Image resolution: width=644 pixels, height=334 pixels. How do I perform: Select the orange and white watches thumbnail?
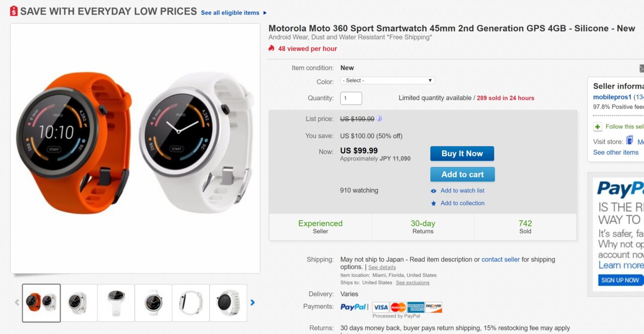(x=41, y=303)
